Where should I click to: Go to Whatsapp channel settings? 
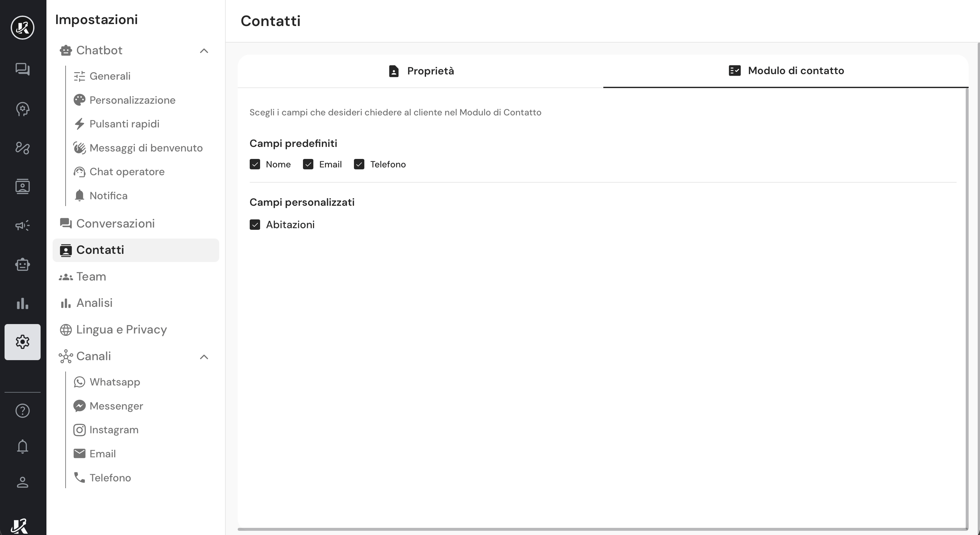pyautogui.click(x=115, y=382)
